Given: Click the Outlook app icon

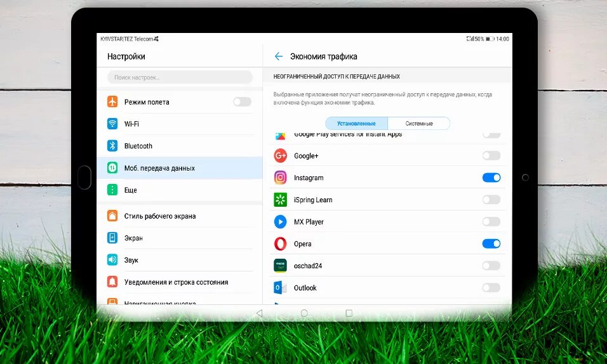Looking at the screenshot, I should tap(280, 288).
